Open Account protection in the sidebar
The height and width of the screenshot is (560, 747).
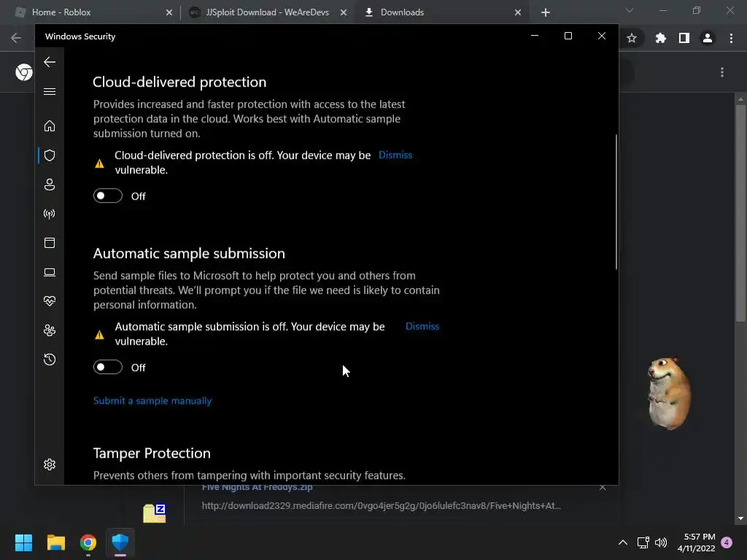point(50,184)
